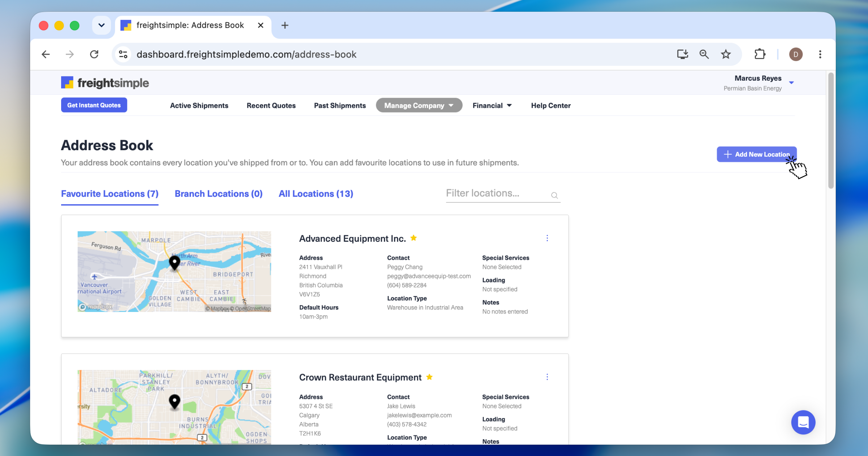Open options menu for Crown Restaurant Equipment
This screenshot has width=868, height=456.
(547, 377)
